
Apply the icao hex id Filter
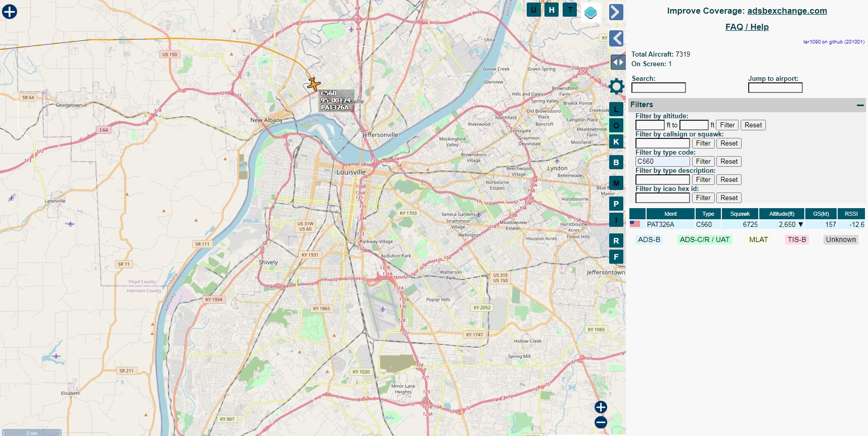point(703,198)
